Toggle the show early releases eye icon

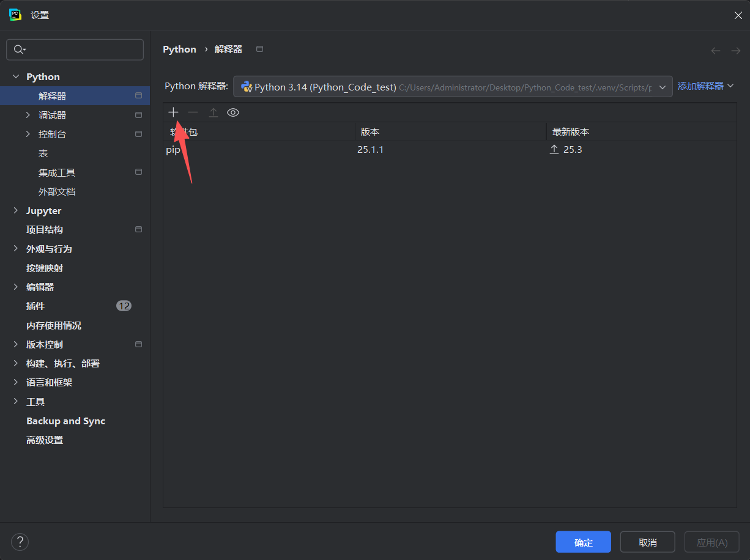233,112
